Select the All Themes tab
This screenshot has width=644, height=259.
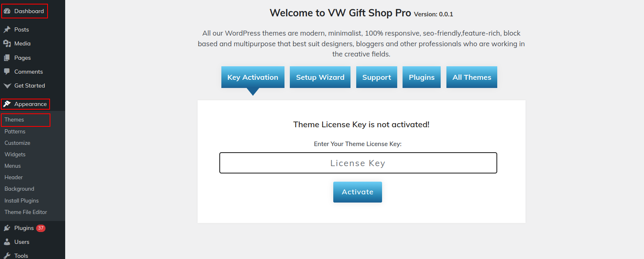[x=472, y=77]
